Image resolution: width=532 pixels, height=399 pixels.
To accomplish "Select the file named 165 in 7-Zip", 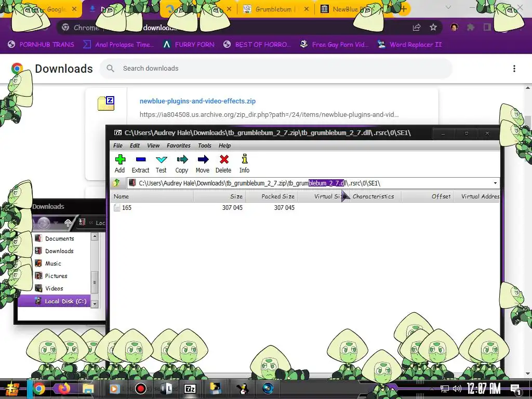I will 127,208.
